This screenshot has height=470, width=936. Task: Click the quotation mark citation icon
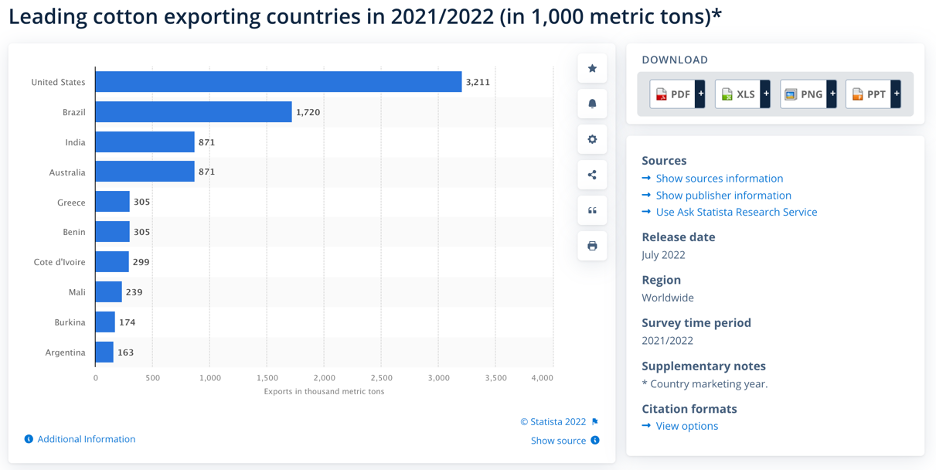tap(592, 210)
